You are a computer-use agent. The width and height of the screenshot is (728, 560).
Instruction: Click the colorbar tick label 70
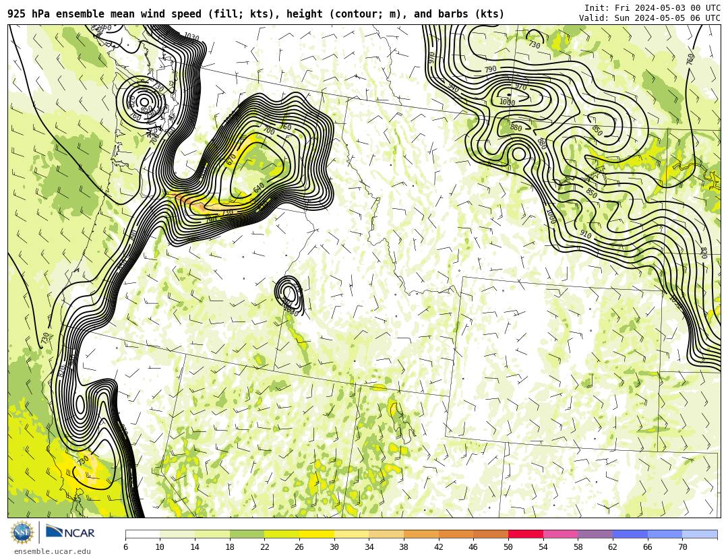tap(682, 547)
